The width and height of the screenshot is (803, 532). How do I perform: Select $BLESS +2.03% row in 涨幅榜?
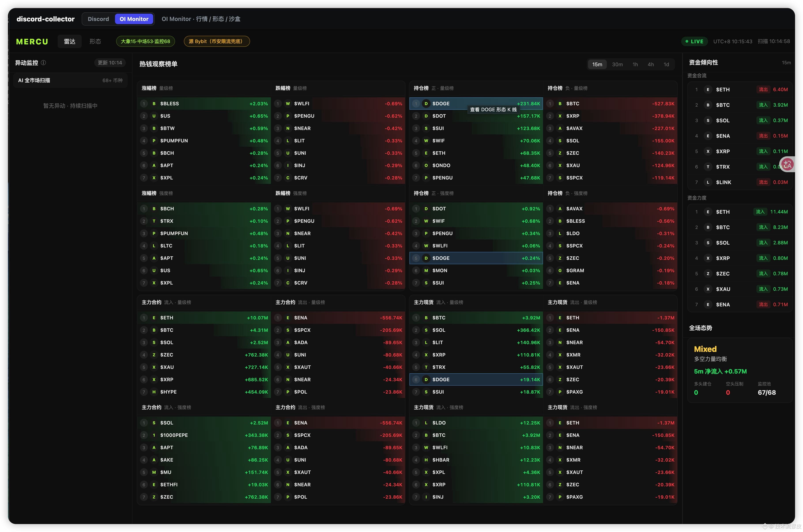204,104
